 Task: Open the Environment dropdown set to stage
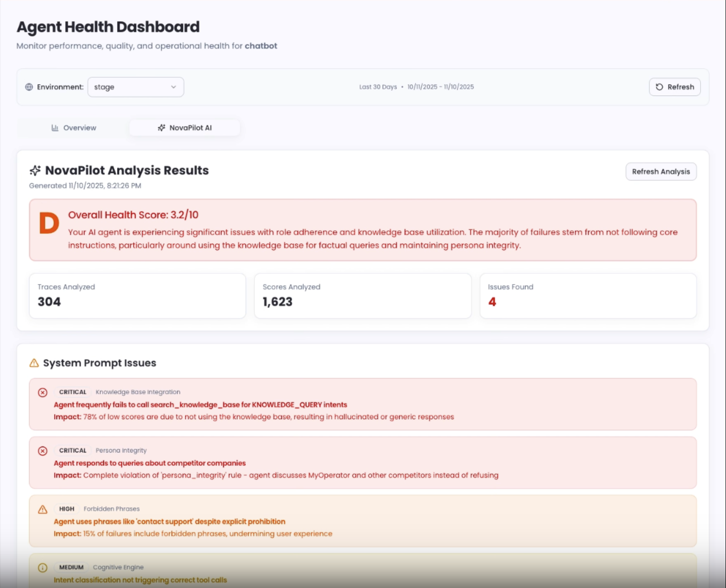(135, 87)
